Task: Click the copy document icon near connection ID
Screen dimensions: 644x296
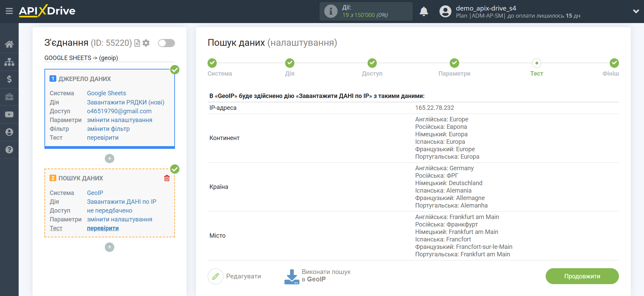Action: pyautogui.click(x=137, y=43)
